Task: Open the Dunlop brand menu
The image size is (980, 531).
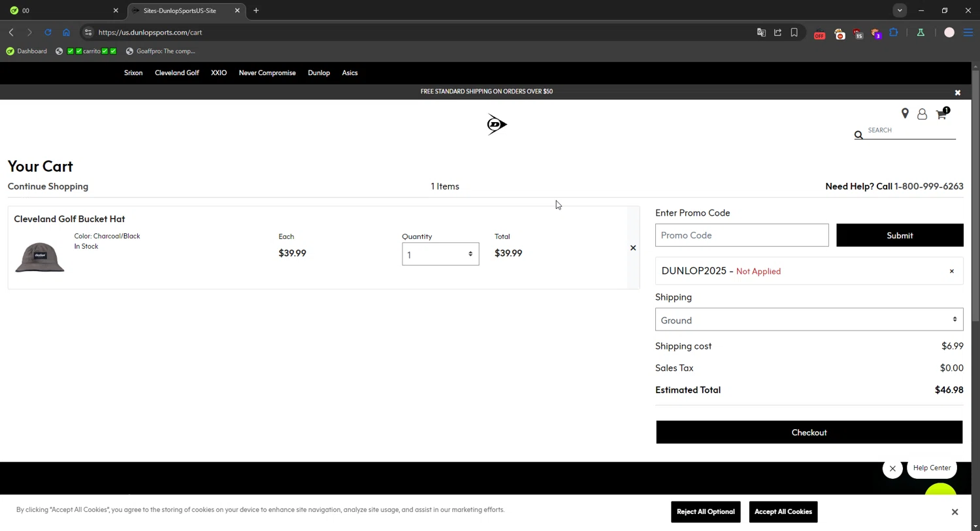Action: [319, 72]
